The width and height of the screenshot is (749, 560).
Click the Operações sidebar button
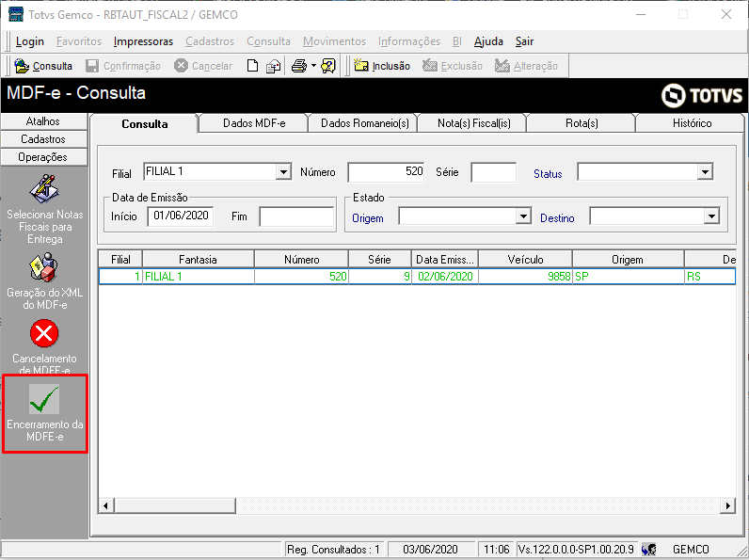pyautogui.click(x=43, y=157)
